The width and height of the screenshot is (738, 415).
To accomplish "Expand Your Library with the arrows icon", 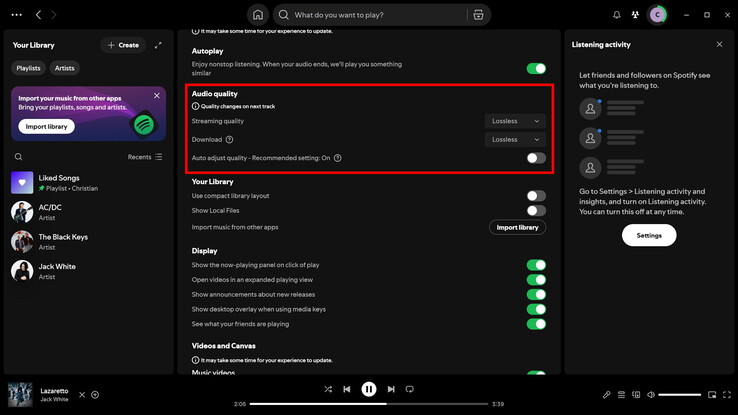I will [x=158, y=45].
